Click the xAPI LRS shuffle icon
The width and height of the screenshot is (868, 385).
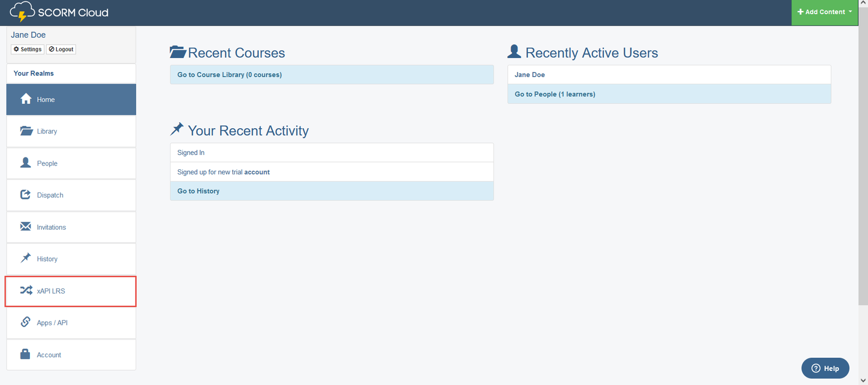(x=26, y=291)
